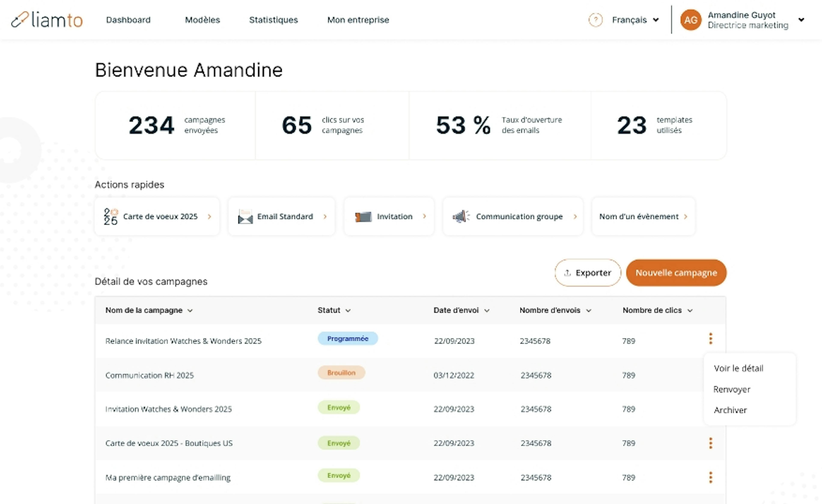
Task: Open the Invitation Watches & Wonders 2025 campaign
Action: pyautogui.click(x=168, y=409)
